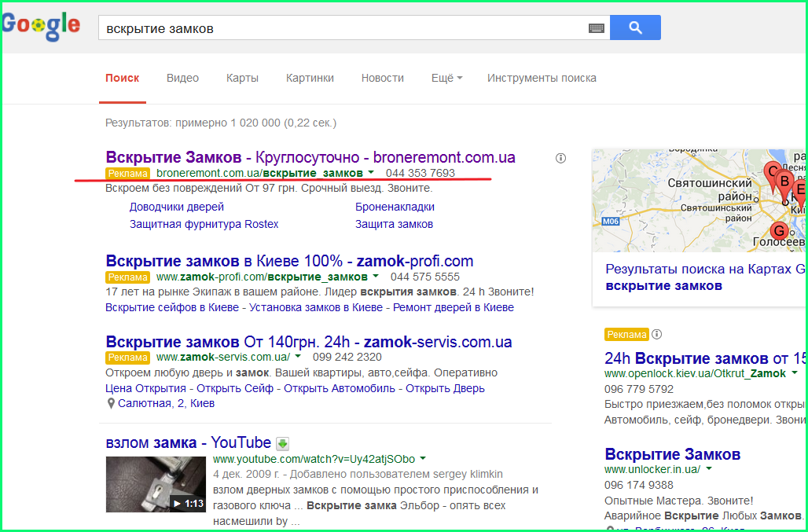The width and height of the screenshot is (808, 532).
Task: Switch to the Карты tab
Action: (242, 79)
